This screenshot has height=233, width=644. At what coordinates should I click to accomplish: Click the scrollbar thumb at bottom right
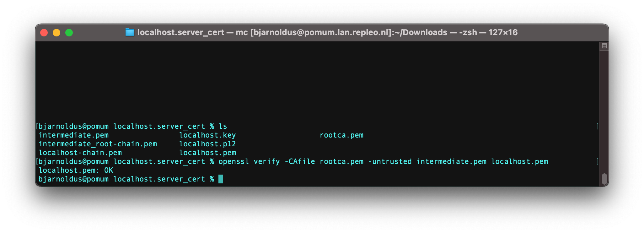coord(604,179)
